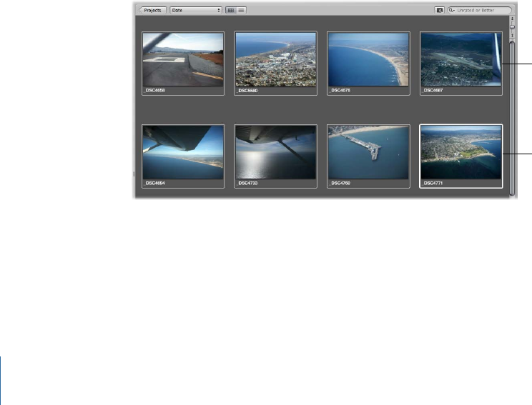Viewport: 532px width, 405px height.
Task: Go back using the Projects button
Action: click(x=152, y=10)
